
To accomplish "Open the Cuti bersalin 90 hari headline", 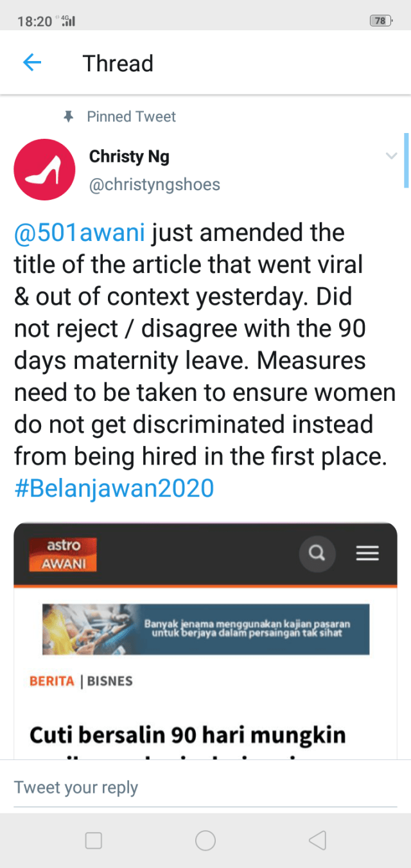I will click(188, 735).
